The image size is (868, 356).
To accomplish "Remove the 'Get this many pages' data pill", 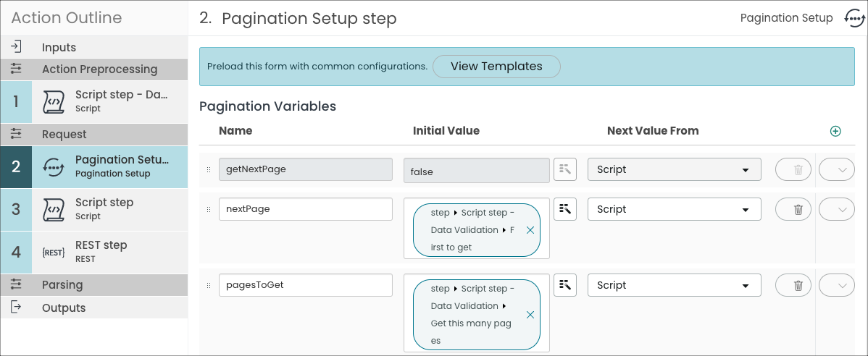I will pyautogui.click(x=530, y=315).
